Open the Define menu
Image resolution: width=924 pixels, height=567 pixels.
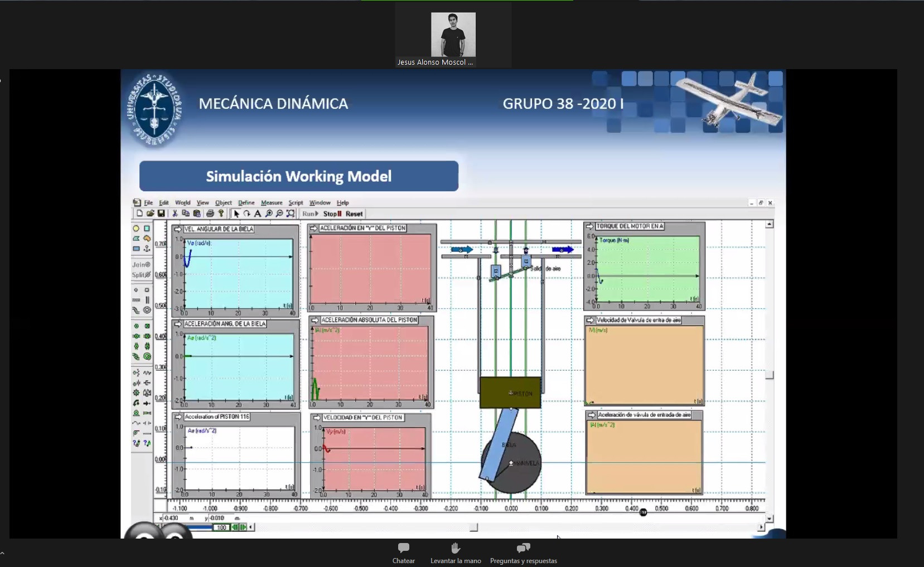click(246, 203)
